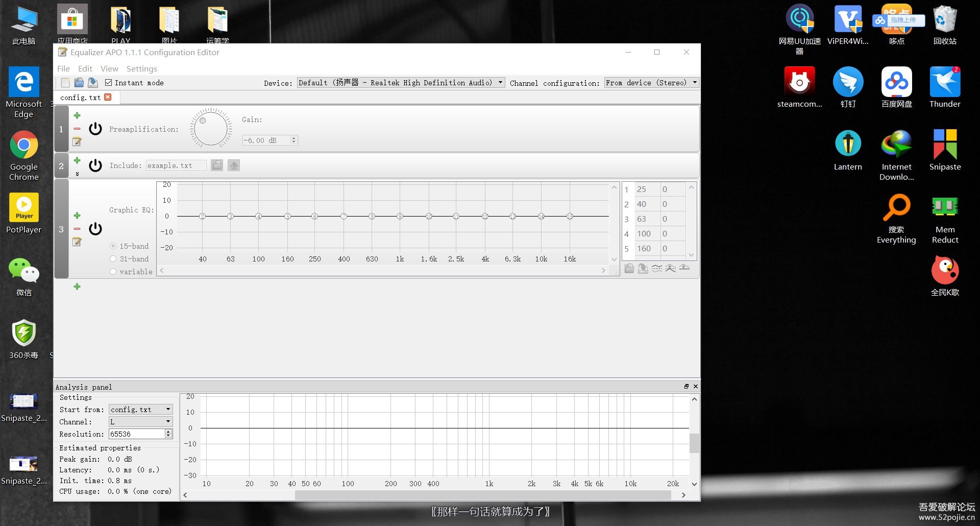The width and height of the screenshot is (980, 526).
Task: Open the Recycle Bin (回收站) on desktop
Action: [945, 25]
